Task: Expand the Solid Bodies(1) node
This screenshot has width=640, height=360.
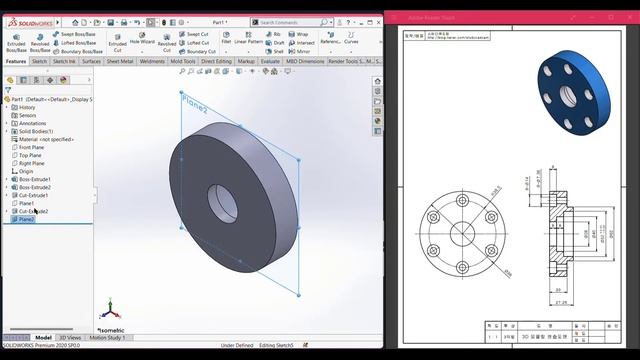Action: pyautogui.click(x=7, y=131)
